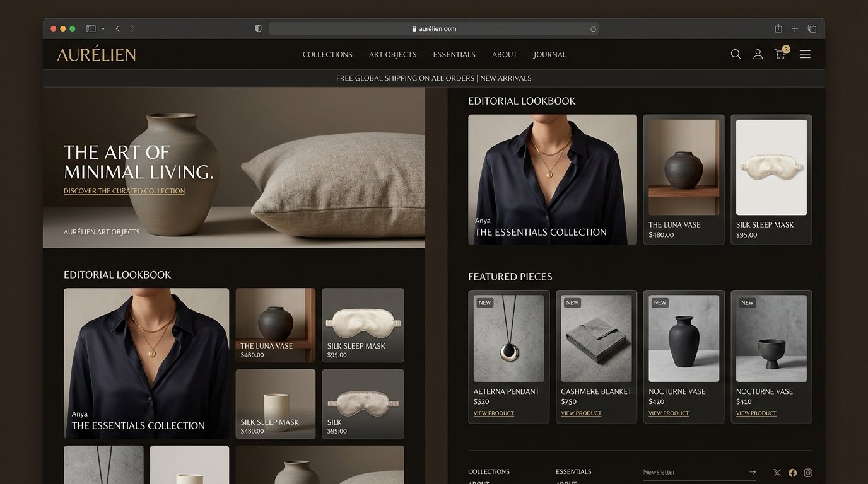Click the footer Essentials link
The image size is (868, 484).
coord(573,471)
